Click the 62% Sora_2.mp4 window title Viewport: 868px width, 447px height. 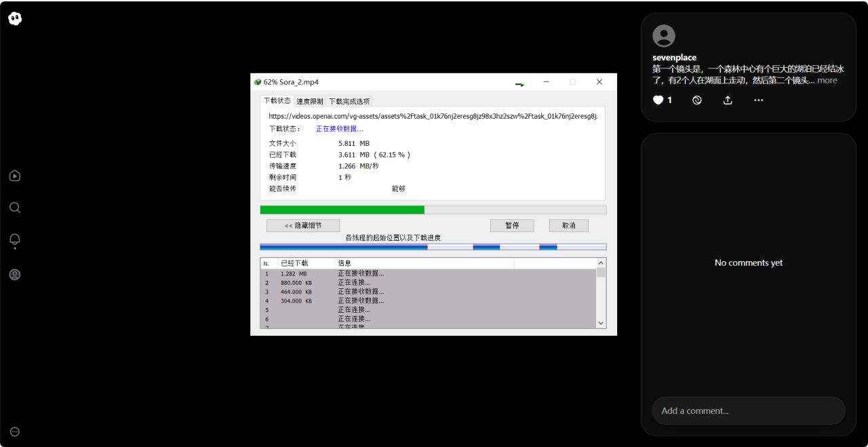291,82
